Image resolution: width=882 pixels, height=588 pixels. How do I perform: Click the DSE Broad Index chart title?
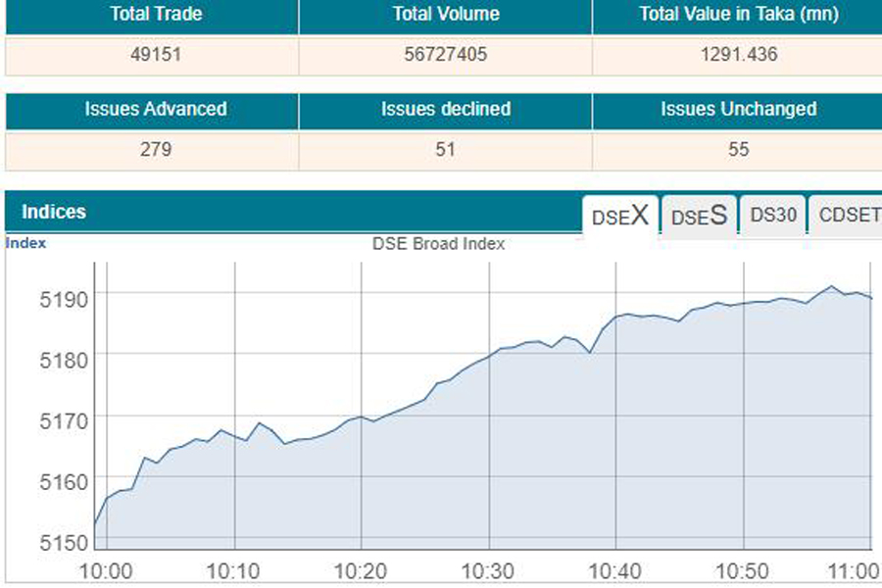coord(438,244)
